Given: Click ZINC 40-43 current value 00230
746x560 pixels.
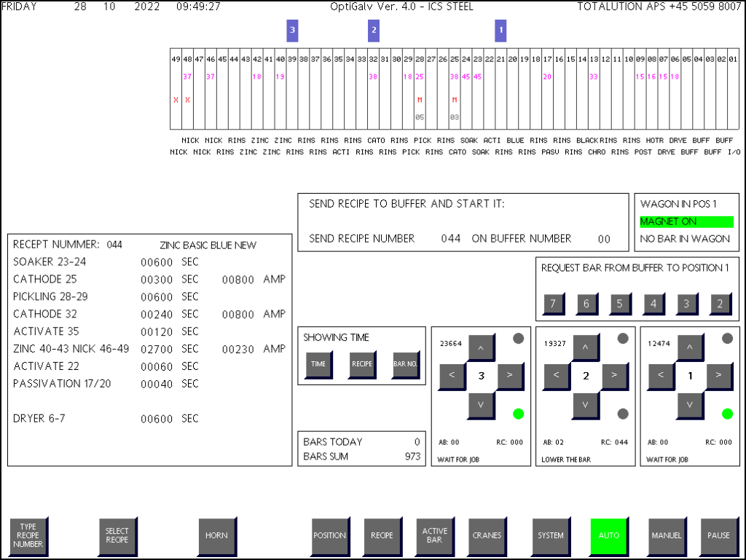Looking at the screenshot, I should tap(238, 350).
